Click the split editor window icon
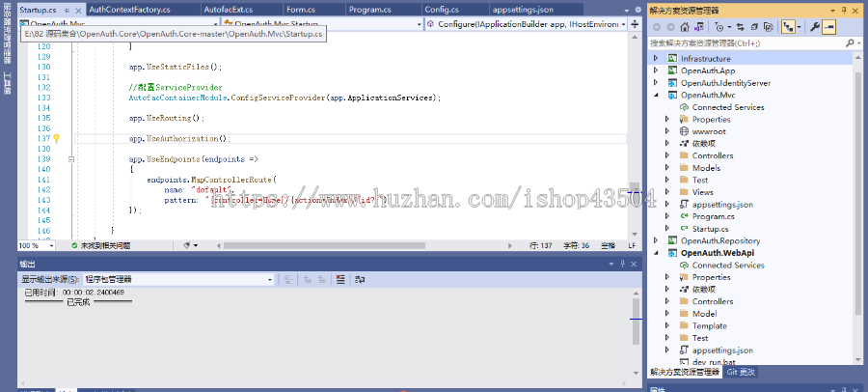The height and width of the screenshot is (392, 868). click(x=635, y=24)
